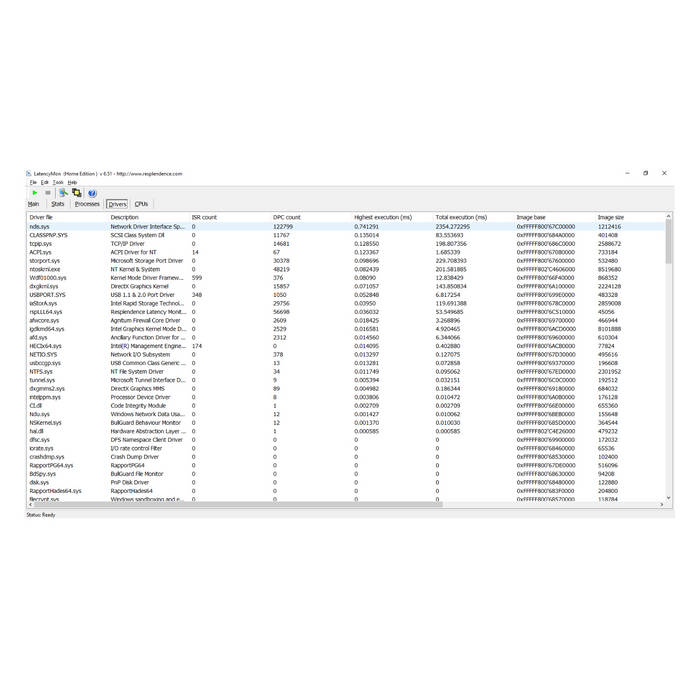Open the Edit menu
700x700 pixels.
[x=45, y=182]
